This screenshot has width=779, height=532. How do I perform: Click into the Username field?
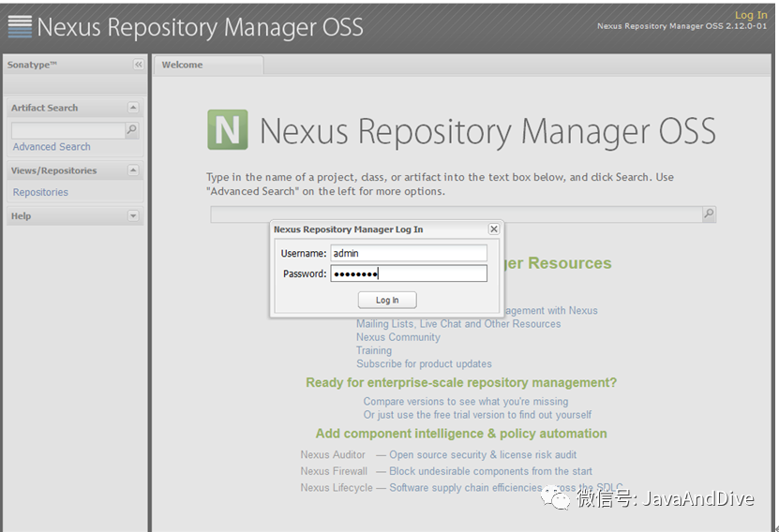point(409,253)
